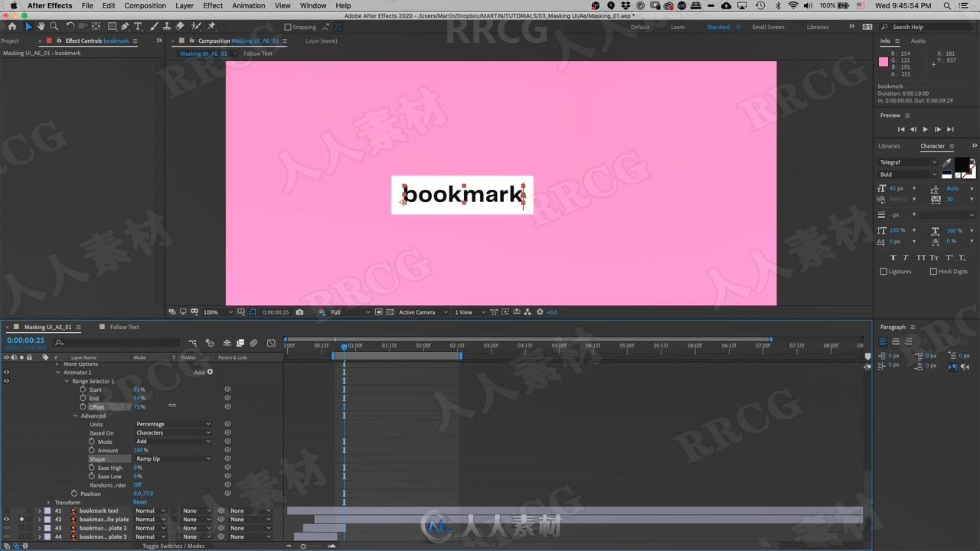This screenshot has height=551, width=980.
Task: Open the Graph Editor icon
Action: point(271,343)
